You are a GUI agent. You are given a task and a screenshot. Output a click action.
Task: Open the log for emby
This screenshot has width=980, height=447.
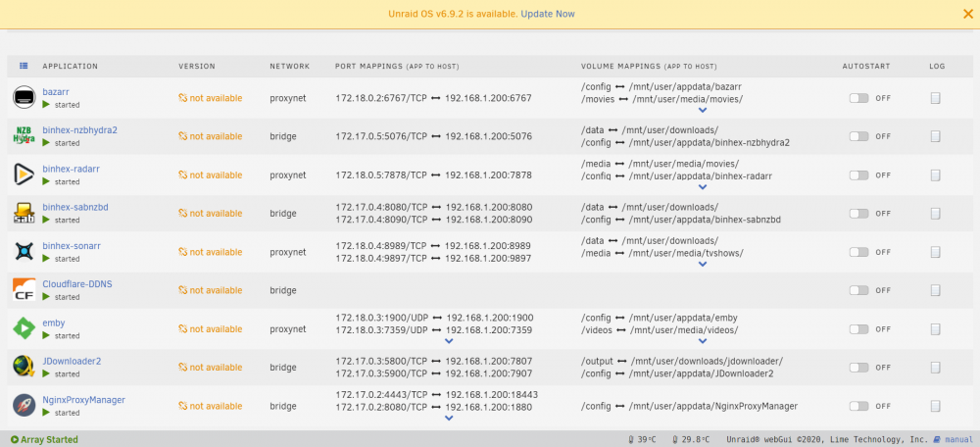click(936, 328)
